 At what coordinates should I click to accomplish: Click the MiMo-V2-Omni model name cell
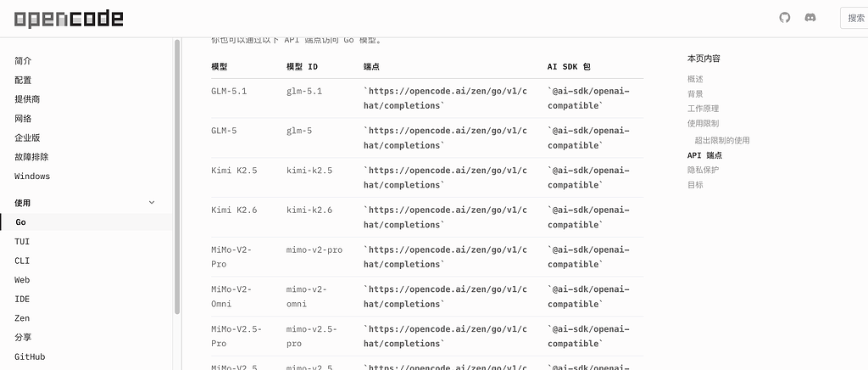[x=231, y=296]
